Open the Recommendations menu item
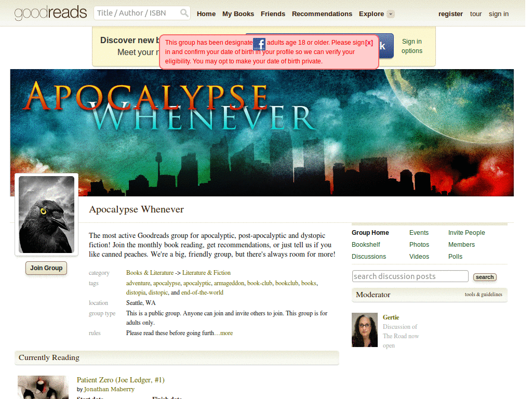The width and height of the screenshot is (532, 399). [322, 14]
